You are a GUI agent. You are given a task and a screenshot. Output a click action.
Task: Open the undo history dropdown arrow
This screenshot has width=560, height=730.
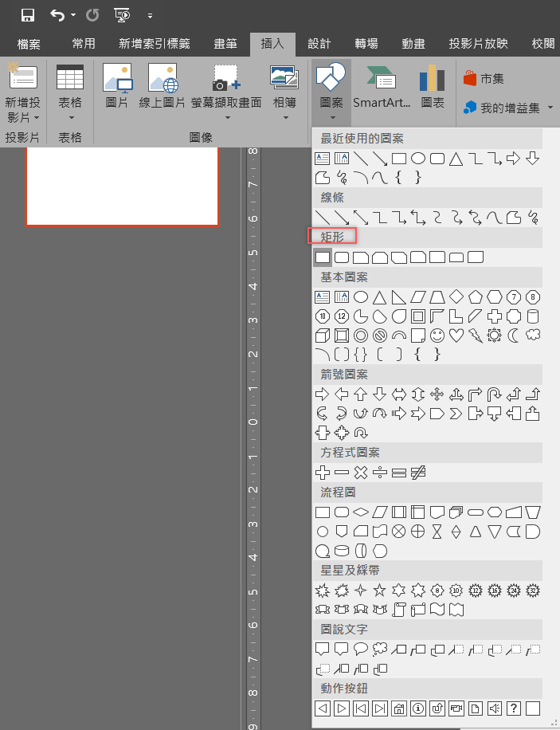point(73,15)
